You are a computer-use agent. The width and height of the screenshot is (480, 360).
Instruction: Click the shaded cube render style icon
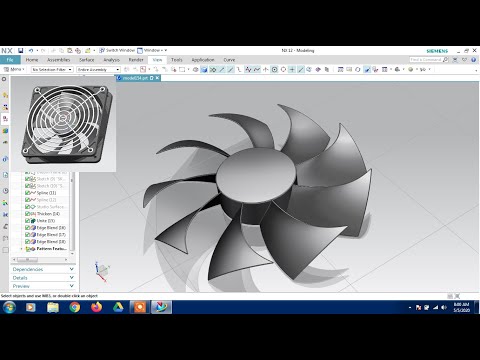pos(204,69)
